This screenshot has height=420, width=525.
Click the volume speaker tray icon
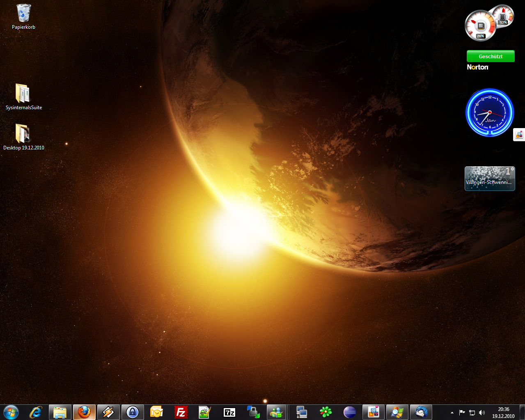482,413
